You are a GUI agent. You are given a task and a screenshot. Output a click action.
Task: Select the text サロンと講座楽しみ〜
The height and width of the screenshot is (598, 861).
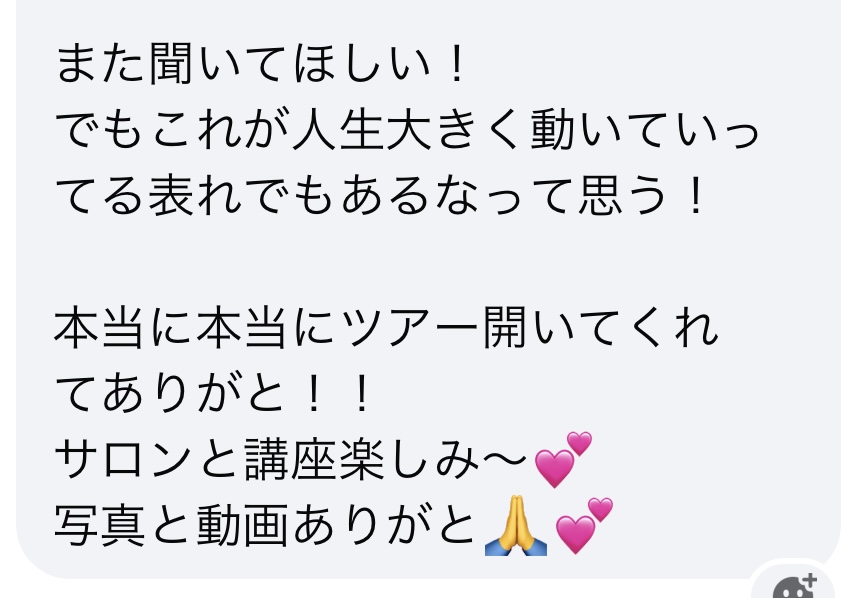tap(292, 460)
